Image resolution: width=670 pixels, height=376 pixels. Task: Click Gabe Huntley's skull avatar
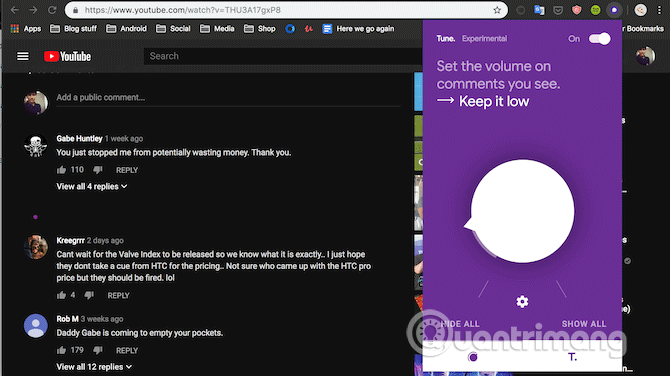point(35,145)
